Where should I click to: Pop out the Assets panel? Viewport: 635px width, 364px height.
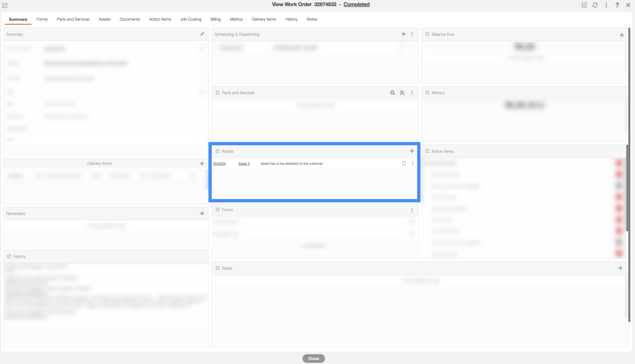click(217, 151)
